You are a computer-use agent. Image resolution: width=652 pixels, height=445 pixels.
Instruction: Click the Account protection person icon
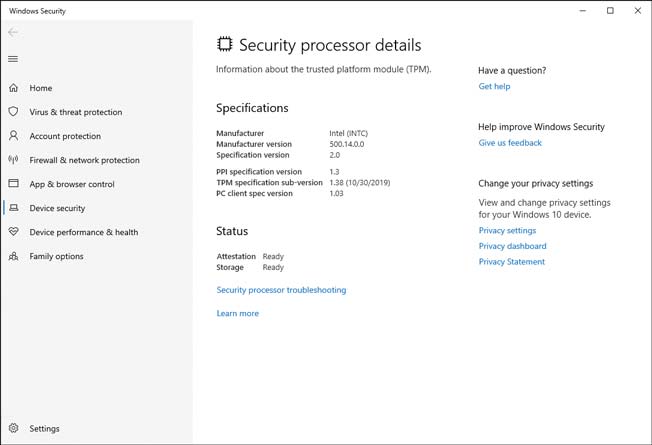(13, 136)
